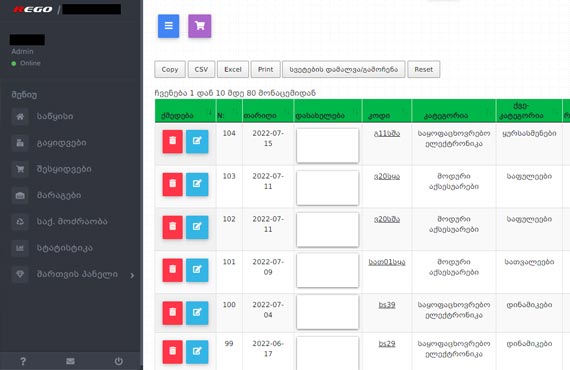Viewport: 570px width, 370px height.
Task: Expand the მართვის პანელი sidebar menu
Action: (73, 274)
